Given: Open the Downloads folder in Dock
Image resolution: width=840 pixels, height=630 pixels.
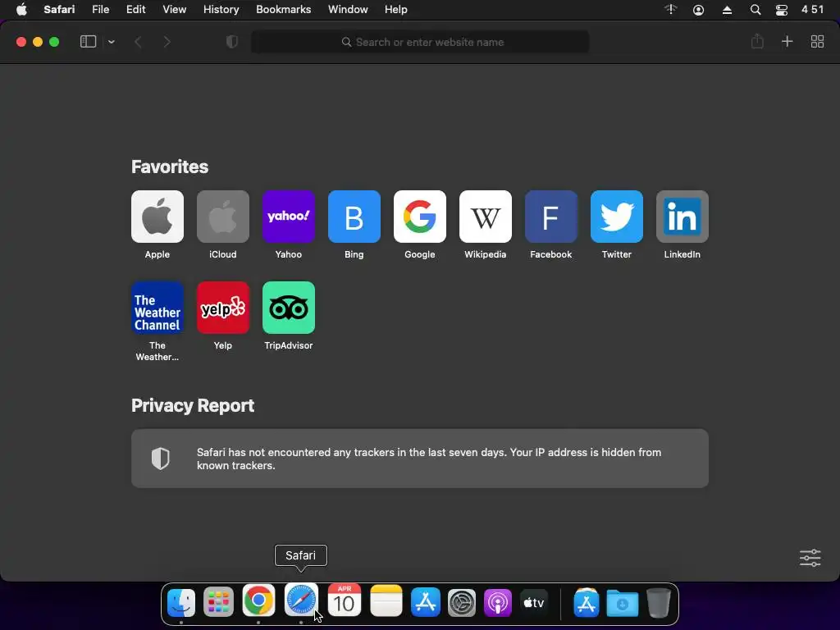Looking at the screenshot, I should tap(622, 603).
